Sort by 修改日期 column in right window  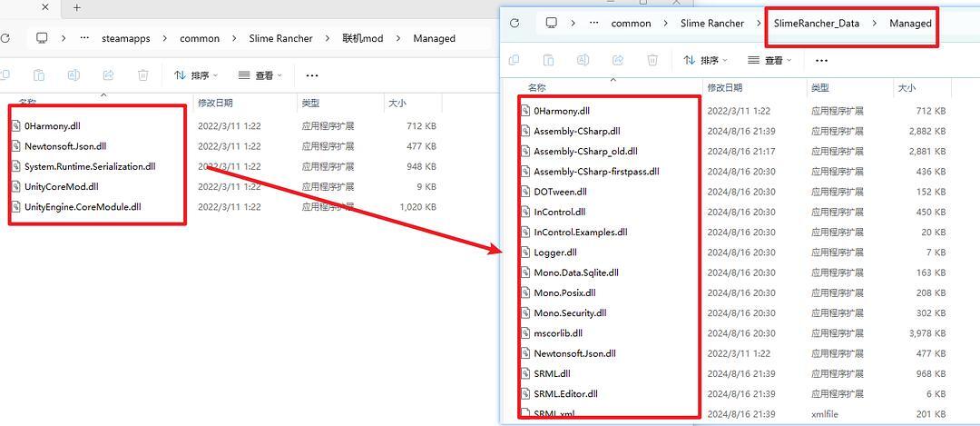point(724,88)
